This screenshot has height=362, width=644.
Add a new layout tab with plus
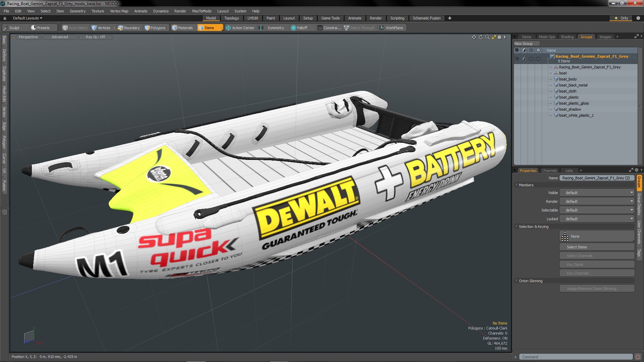click(x=450, y=18)
